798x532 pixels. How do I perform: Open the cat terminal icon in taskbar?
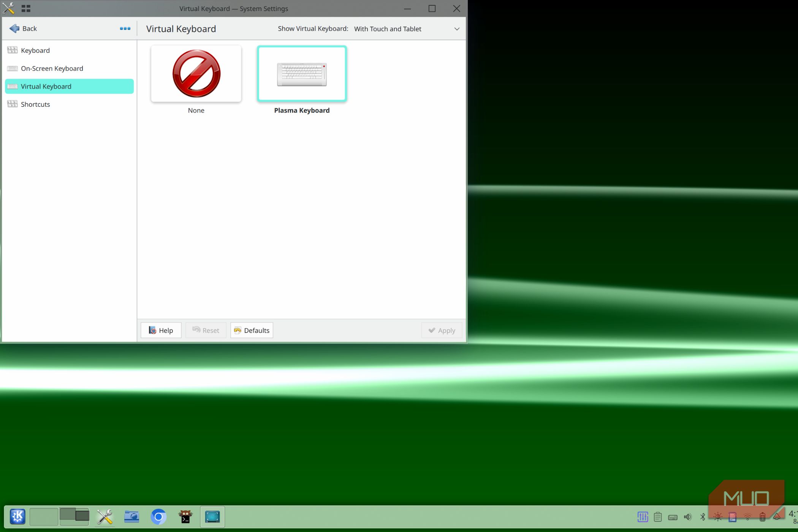click(x=185, y=517)
